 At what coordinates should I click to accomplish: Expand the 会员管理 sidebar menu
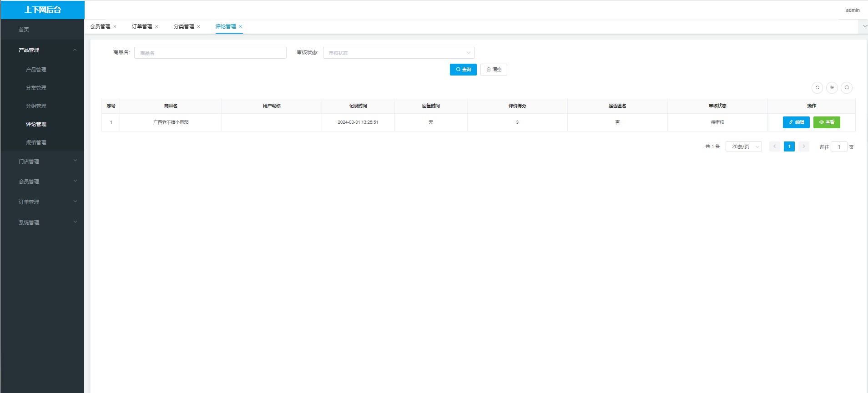42,181
